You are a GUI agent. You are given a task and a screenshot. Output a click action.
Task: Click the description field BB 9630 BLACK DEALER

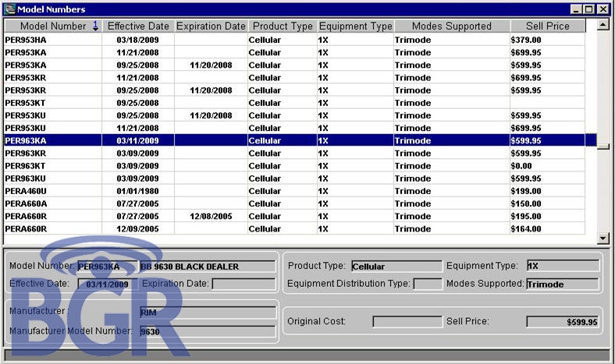208,267
